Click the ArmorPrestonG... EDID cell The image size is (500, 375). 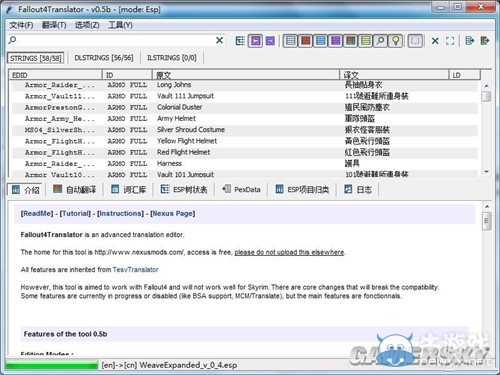[59, 108]
